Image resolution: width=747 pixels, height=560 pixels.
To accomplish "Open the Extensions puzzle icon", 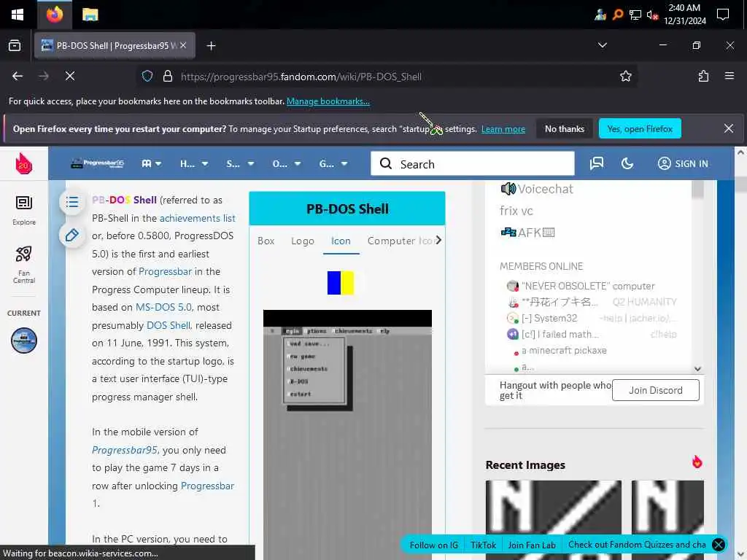I will (x=704, y=76).
